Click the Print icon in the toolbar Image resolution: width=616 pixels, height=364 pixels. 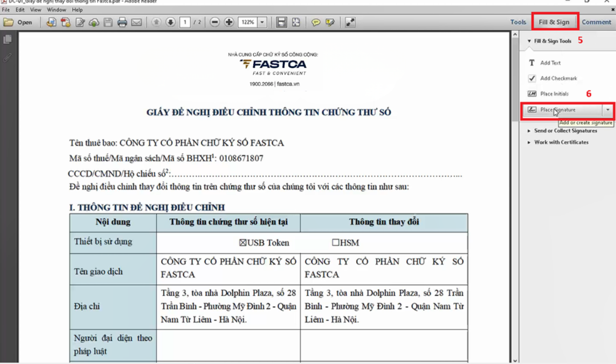point(122,22)
